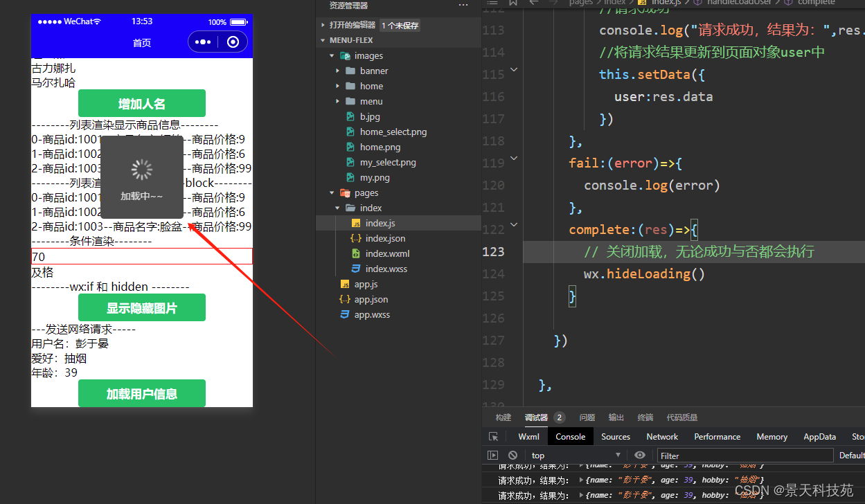The height and width of the screenshot is (504, 865).
Task: Tap the 加载用户信息 button
Action: pyautogui.click(x=142, y=393)
